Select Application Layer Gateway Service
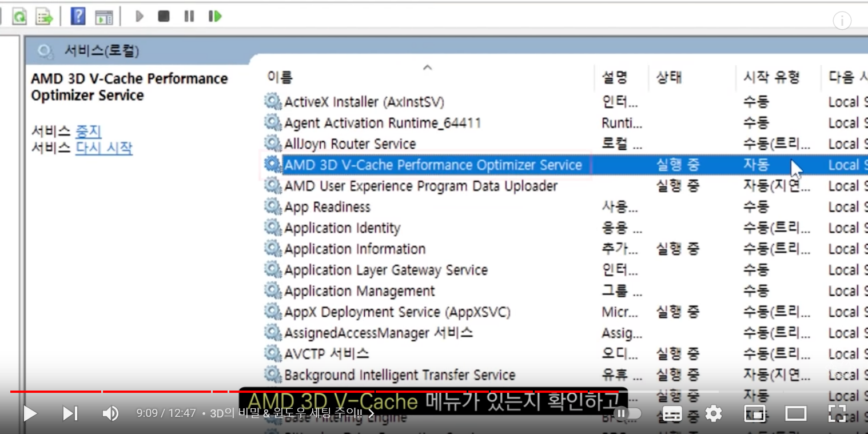 [386, 270]
